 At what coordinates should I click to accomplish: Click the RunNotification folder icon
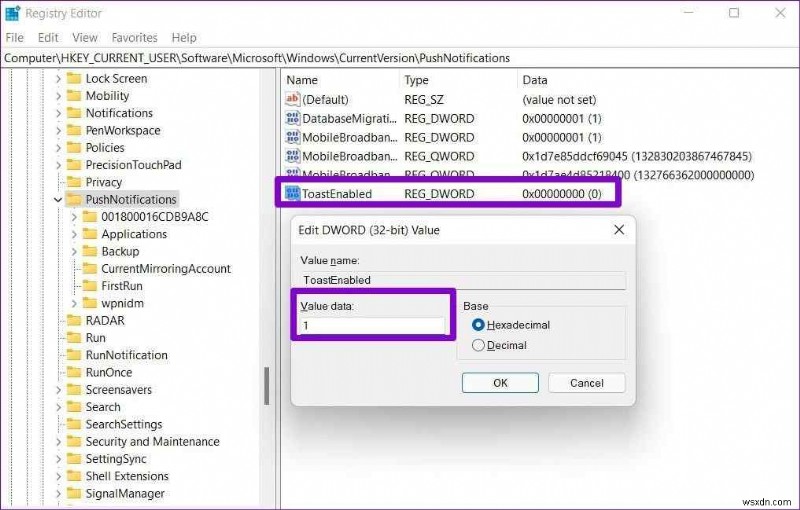[x=74, y=355]
